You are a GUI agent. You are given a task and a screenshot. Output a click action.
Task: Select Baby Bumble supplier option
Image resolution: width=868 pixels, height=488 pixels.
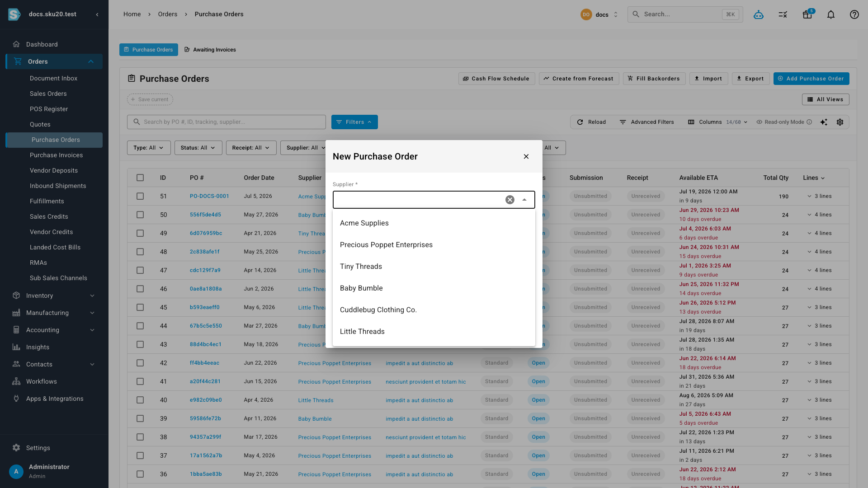point(434,288)
